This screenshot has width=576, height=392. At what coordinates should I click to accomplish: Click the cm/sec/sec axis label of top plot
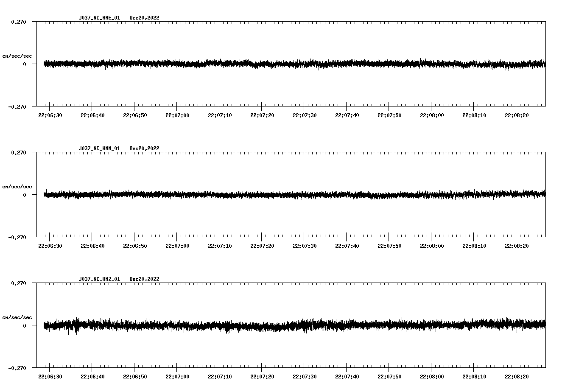[x=18, y=55]
